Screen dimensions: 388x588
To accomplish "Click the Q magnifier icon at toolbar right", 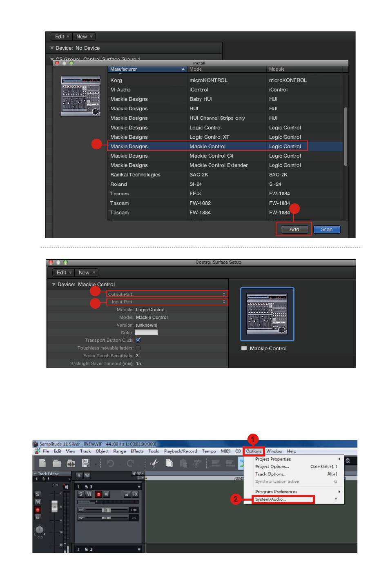I will pyautogui.click(x=348, y=461).
